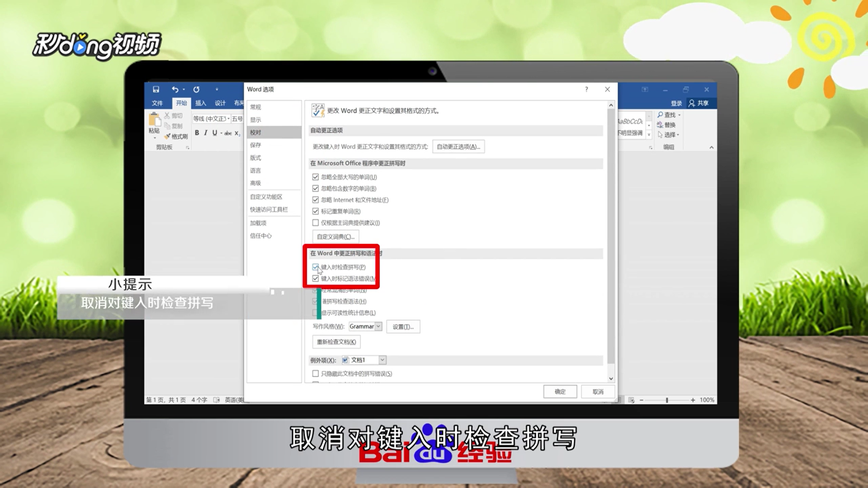Collapse the ribbon with the chevron

[x=712, y=147]
